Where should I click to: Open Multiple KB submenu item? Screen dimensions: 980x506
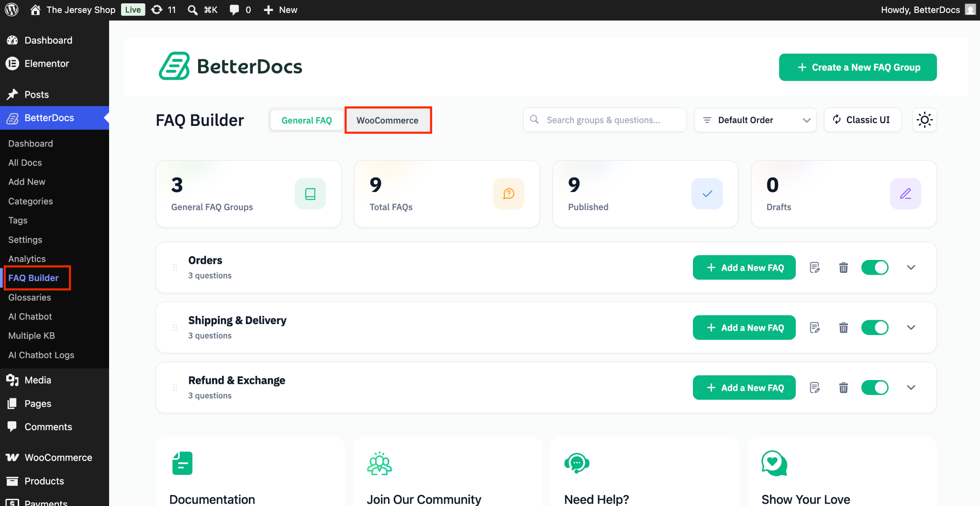tap(32, 336)
